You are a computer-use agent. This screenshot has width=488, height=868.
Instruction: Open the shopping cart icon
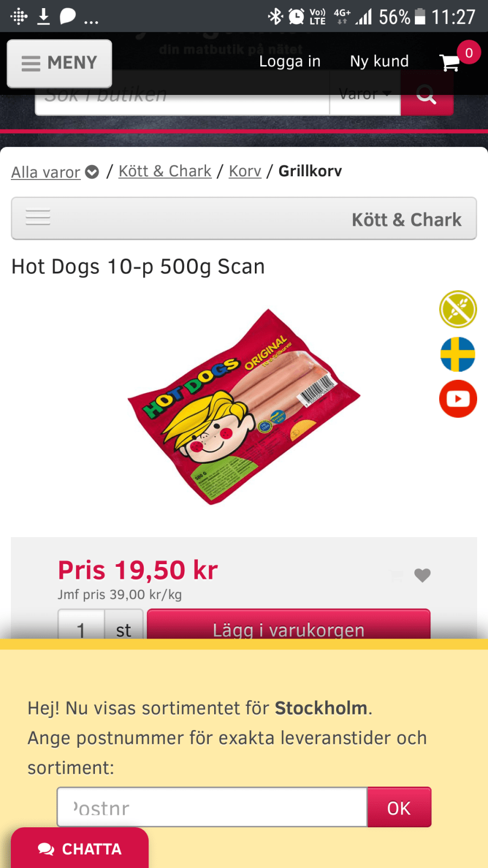[x=450, y=62]
